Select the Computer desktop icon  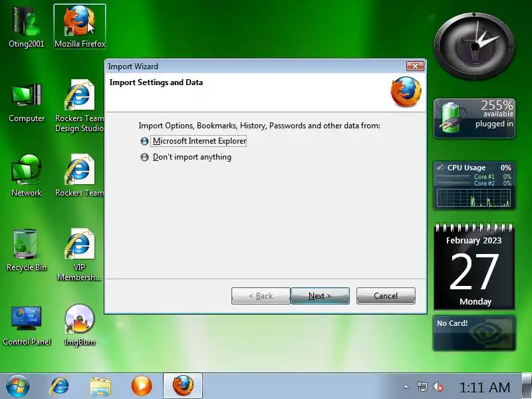(27, 103)
